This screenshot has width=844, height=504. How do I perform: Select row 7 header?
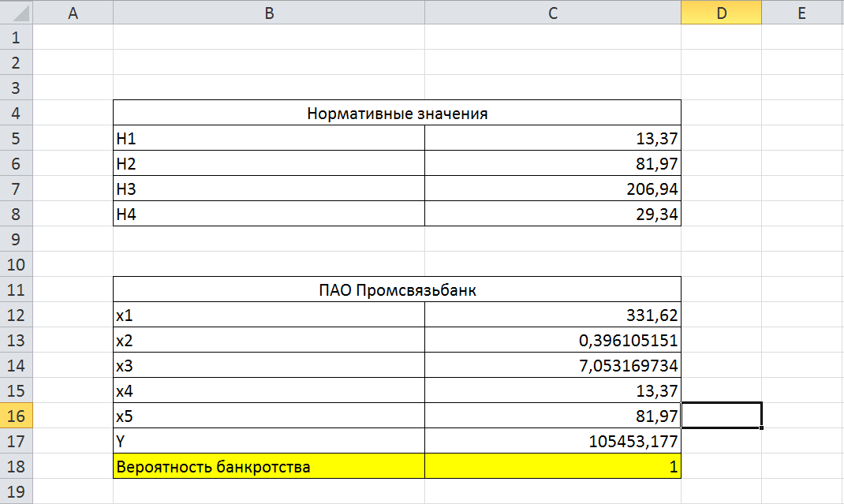coord(16,189)
